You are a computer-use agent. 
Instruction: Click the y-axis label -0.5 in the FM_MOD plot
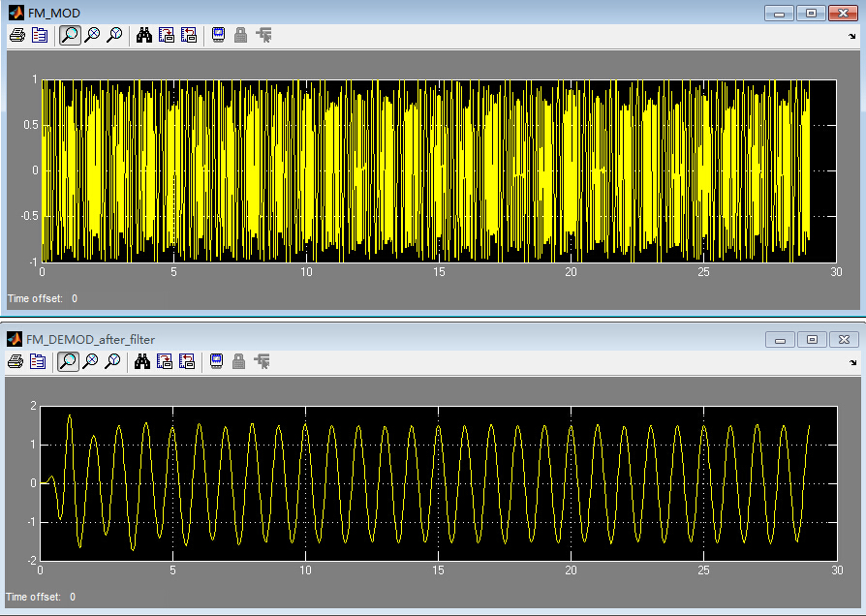(29, 215)
